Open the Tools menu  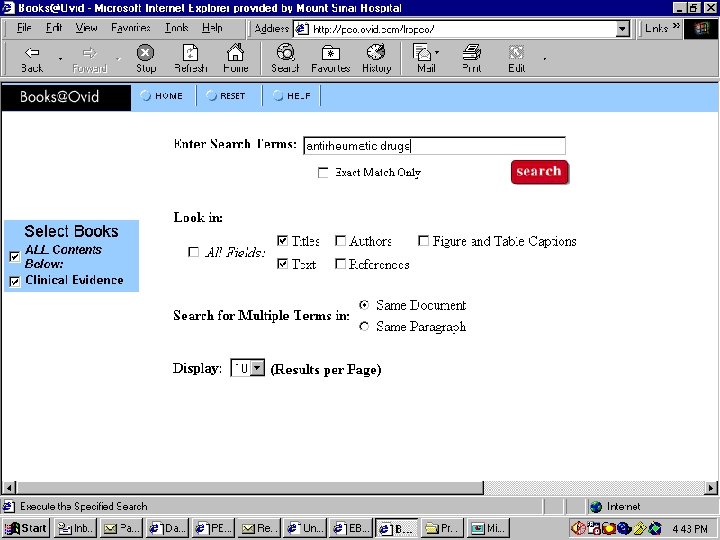[177, 28]
